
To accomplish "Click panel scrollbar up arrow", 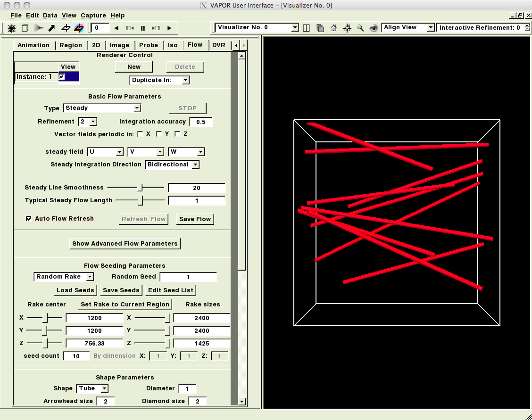I will (241, 56).
